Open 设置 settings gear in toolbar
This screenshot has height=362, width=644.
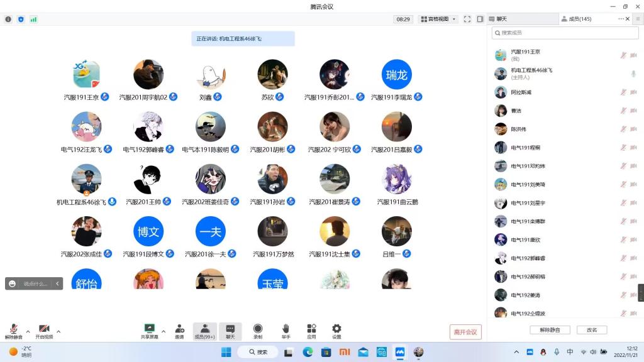336,331
